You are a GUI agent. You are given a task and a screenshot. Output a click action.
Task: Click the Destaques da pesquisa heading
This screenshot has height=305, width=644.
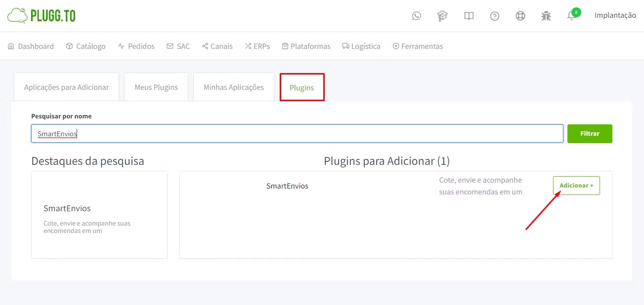pyautogui.click(x=87, y=161)
